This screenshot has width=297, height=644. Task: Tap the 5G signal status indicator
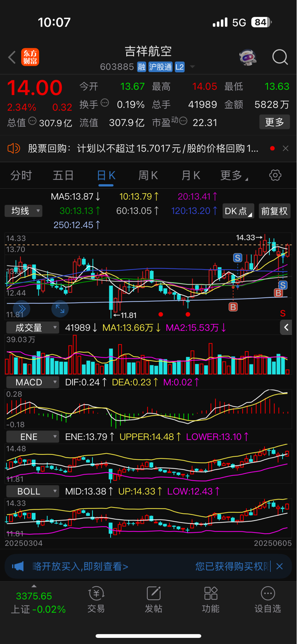(239, 22)
